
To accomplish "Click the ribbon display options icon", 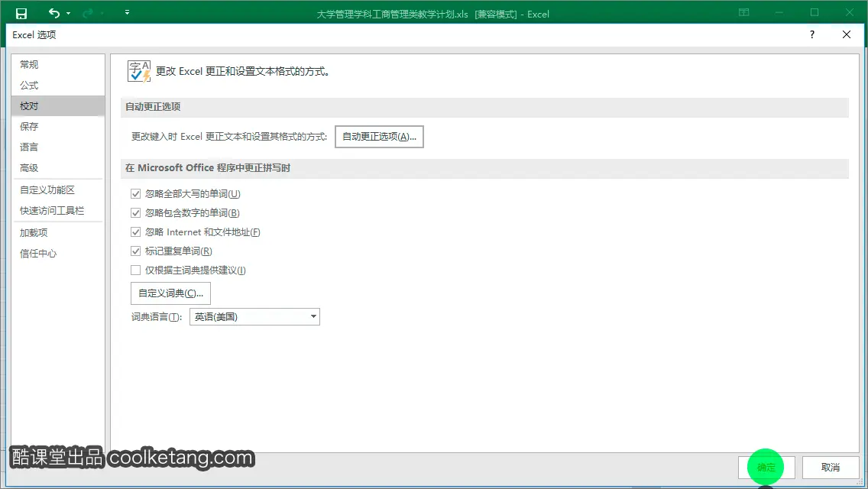I will click(744, 12).
